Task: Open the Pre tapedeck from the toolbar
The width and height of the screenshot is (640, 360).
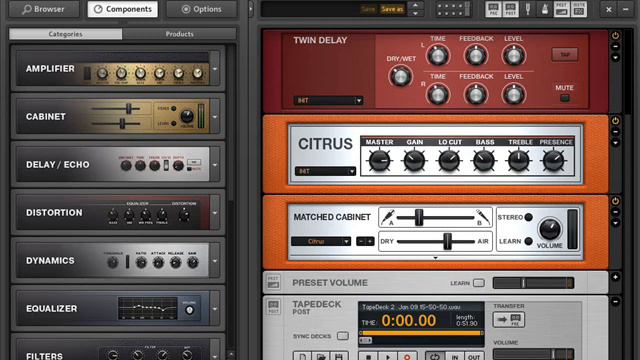Action: 493,9
